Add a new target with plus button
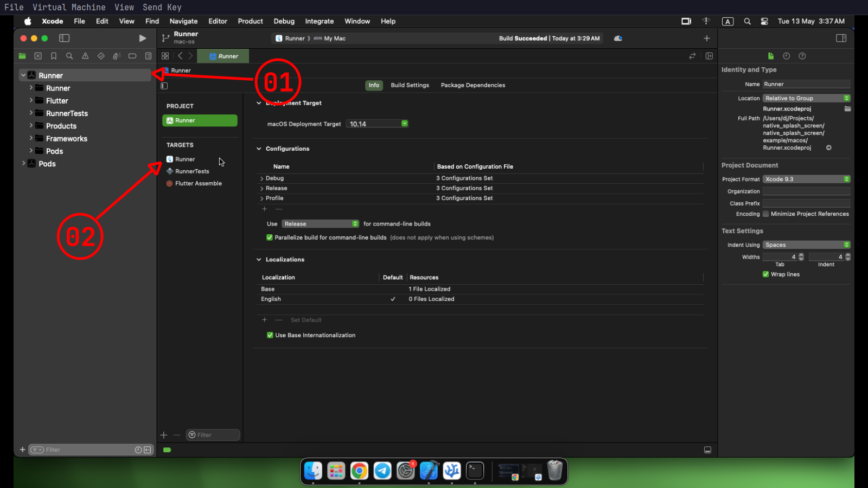Viewport: 868px width, 488px height. pos(164,435)
